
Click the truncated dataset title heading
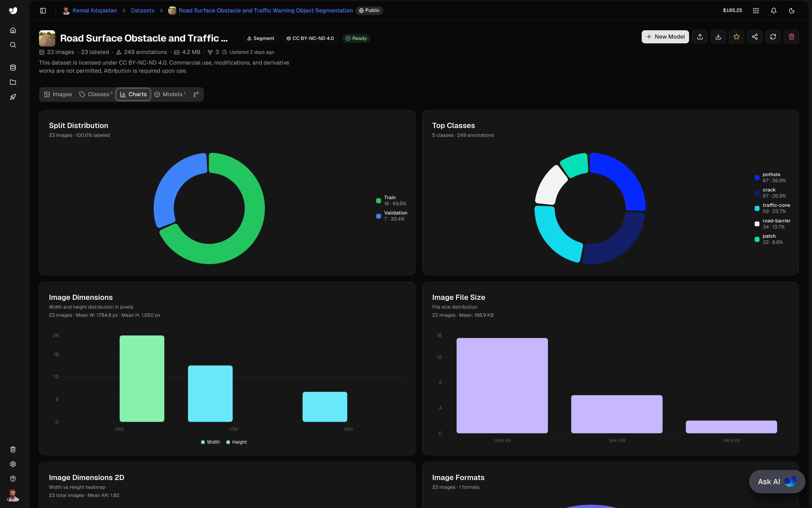144,38
